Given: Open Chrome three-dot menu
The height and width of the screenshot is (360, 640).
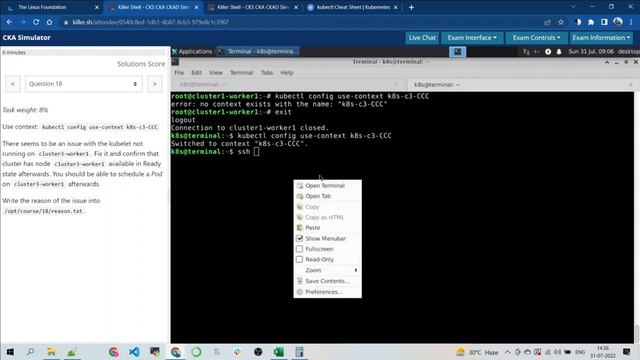Looking at the screenshot, I should (x=631, y=22).
